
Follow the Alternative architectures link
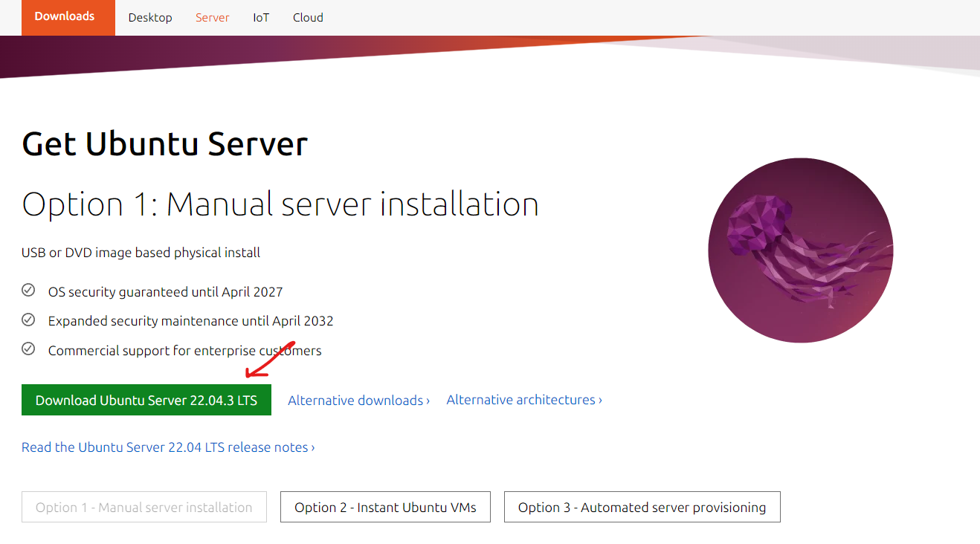523,400
